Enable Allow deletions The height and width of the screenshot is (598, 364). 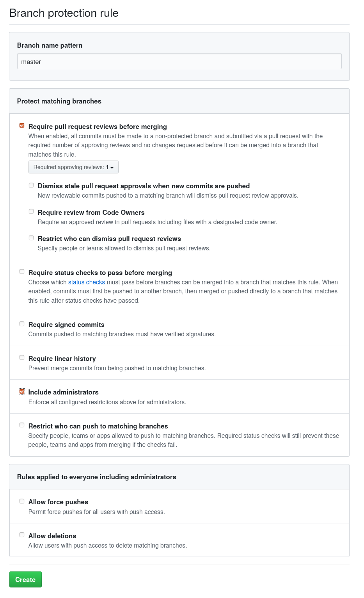22,534
